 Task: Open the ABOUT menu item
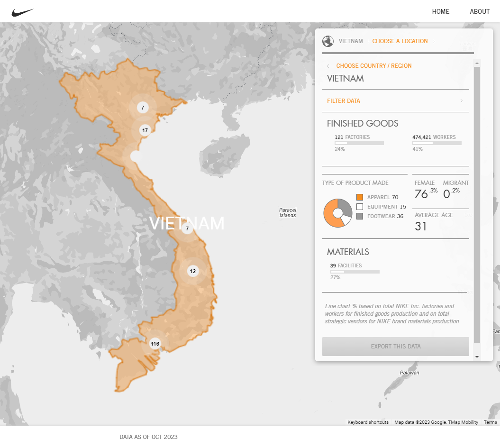pos(480,11)
